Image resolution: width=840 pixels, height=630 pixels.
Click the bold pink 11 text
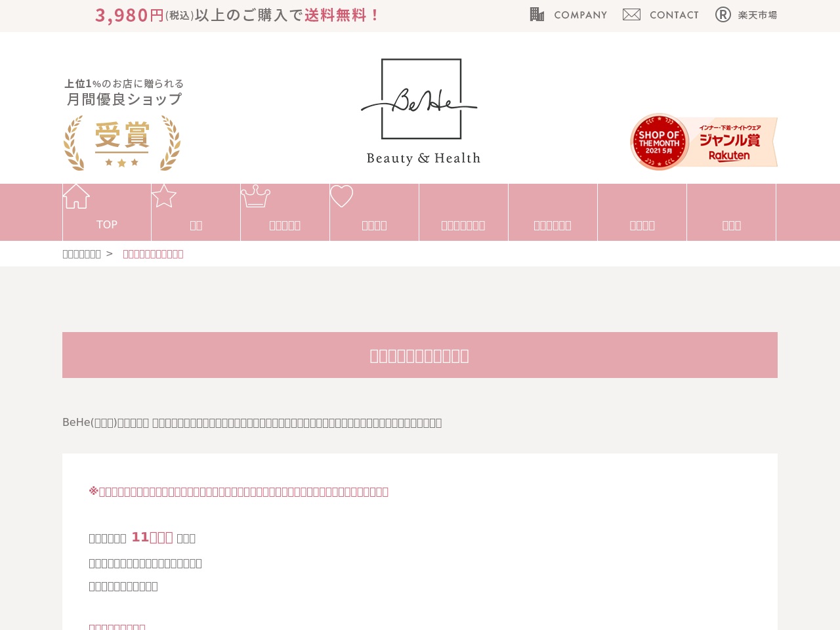(152, 537)
